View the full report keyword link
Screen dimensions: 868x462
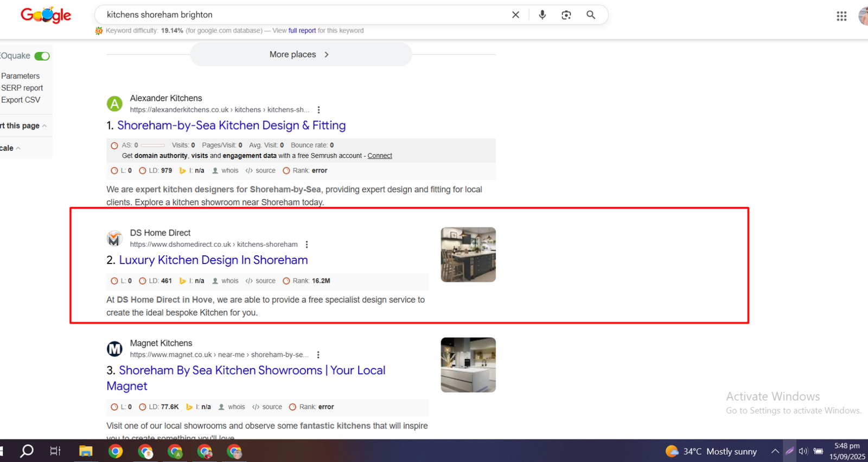[x=302, y=31]
